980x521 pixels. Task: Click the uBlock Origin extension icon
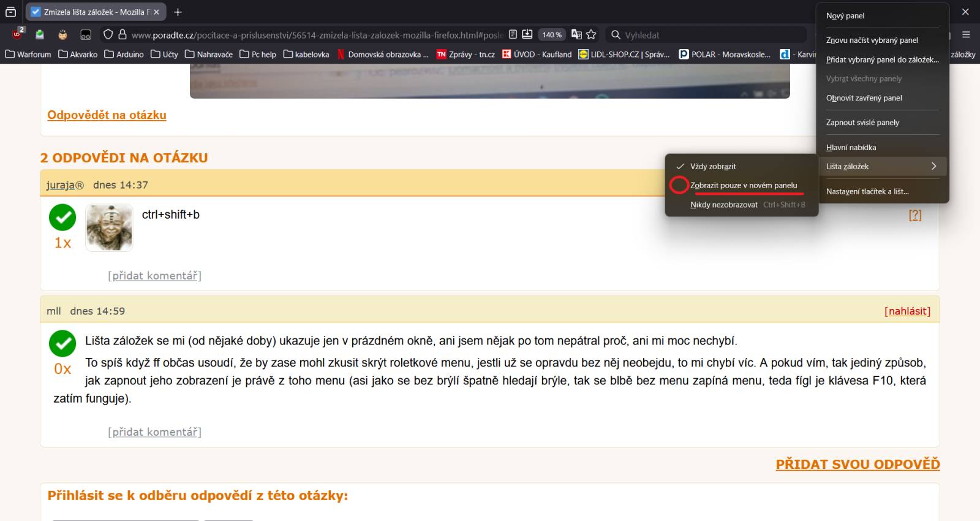(x=17, y=34)
